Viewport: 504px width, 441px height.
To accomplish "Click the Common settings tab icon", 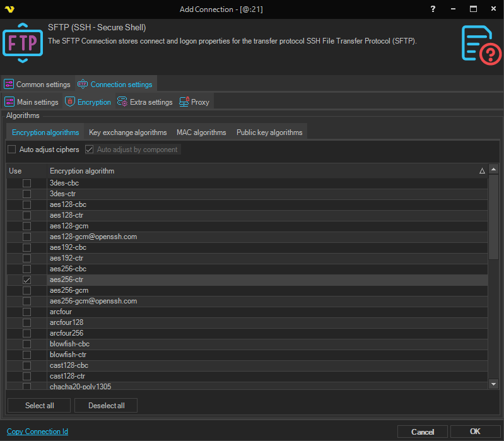I will point(9,85).
